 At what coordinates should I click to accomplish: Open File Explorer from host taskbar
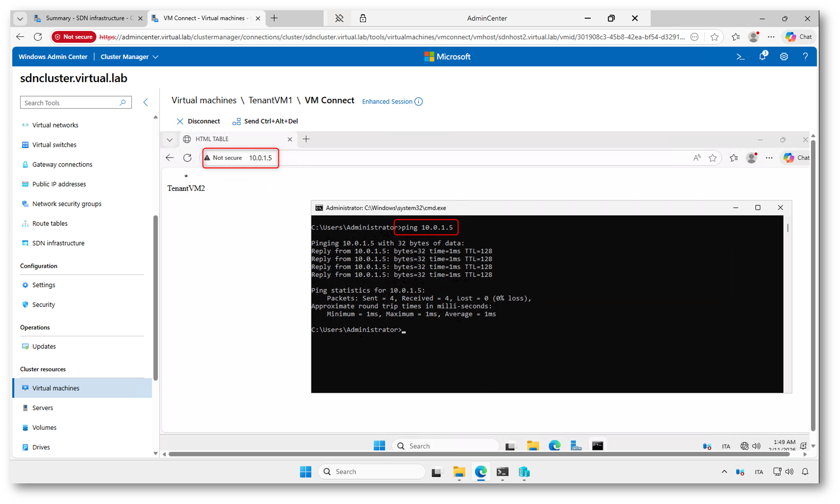459,472
